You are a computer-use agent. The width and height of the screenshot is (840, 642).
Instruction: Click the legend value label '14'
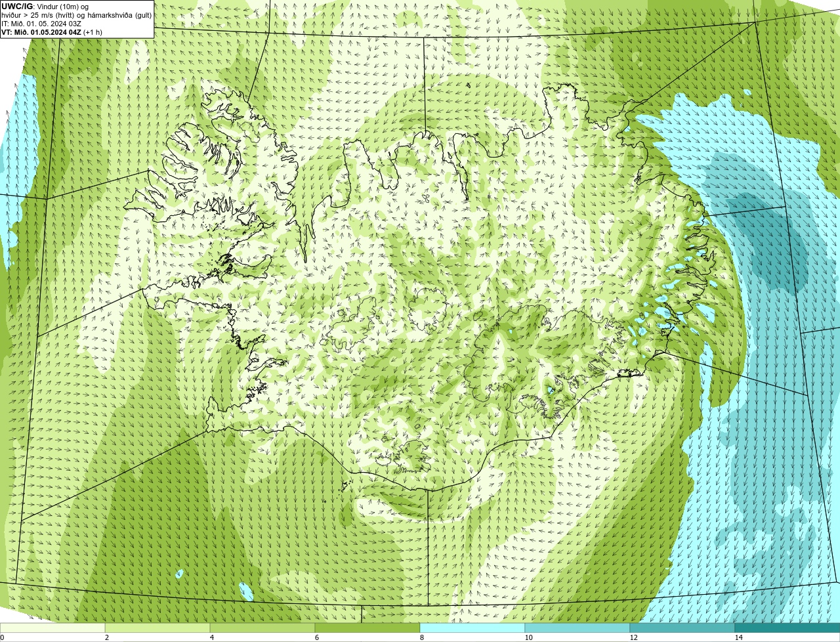point(738,637)
